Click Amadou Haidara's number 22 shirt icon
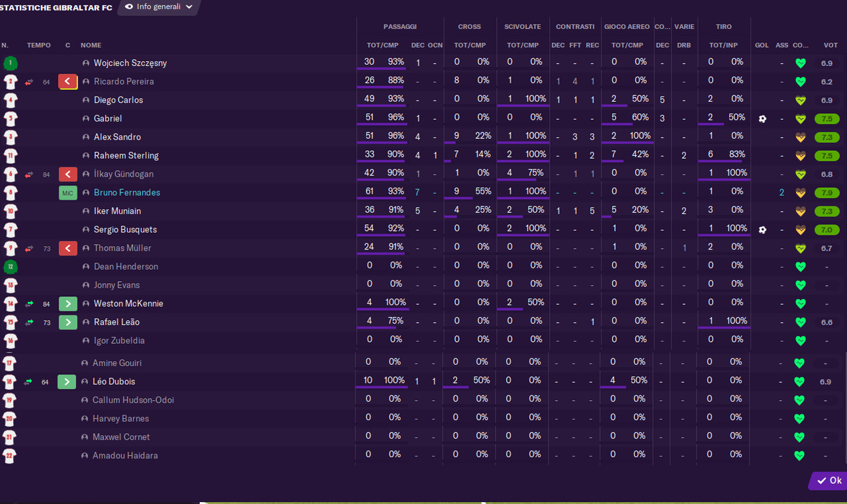847x504 pixels. (9, 456)
